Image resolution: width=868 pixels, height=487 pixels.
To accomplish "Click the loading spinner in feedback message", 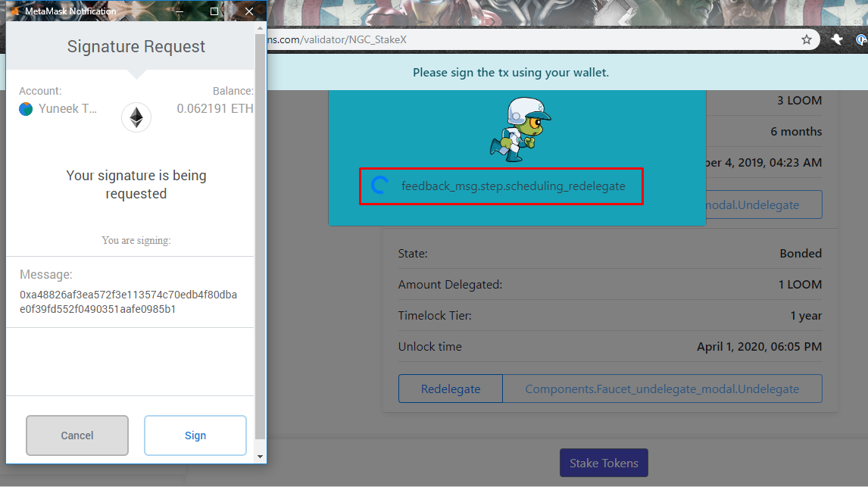I will (379, 186).
